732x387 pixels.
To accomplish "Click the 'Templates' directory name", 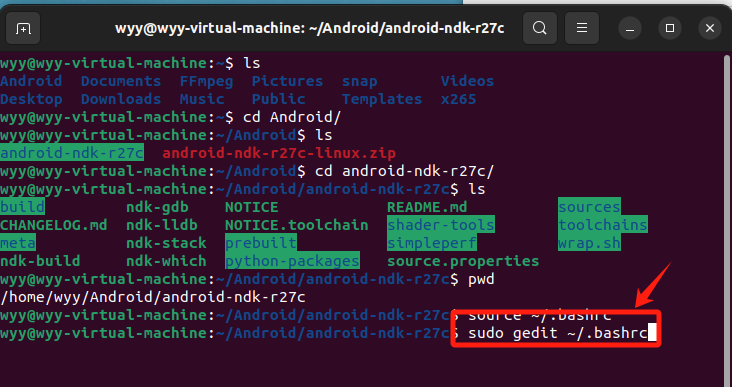I will [382, 99].
